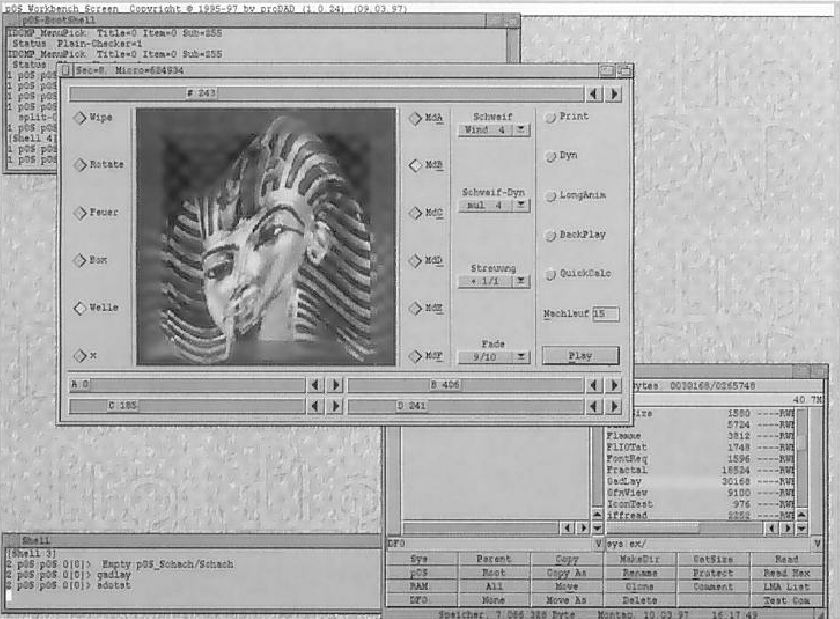Open the Schweif dropdown showing Wind 4
Image resolution: width=840 pixels, height=619 pixels.
pos(493,130)
